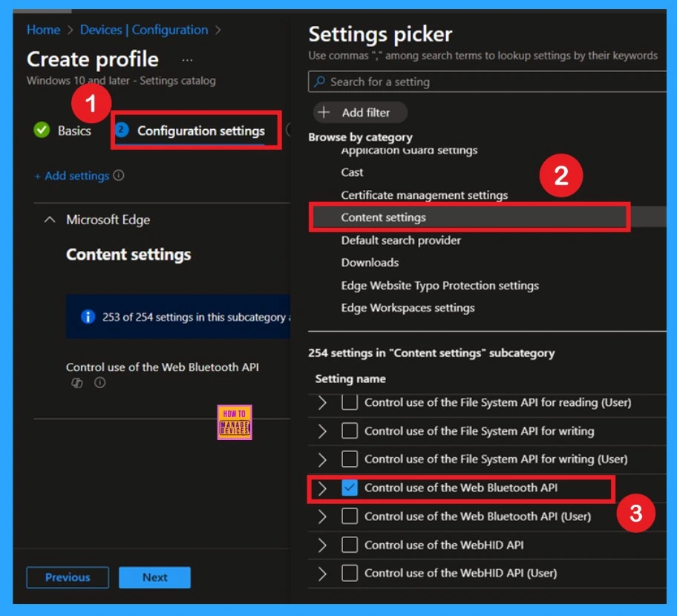Click the blue info icon in the settings banner
This screenshot has height=616, width=677.
[x=88, y=317]
